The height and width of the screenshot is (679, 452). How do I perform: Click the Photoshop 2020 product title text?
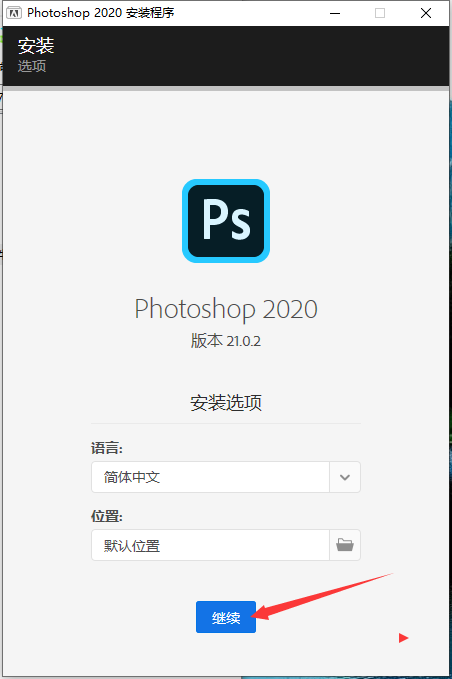(226, 309)
